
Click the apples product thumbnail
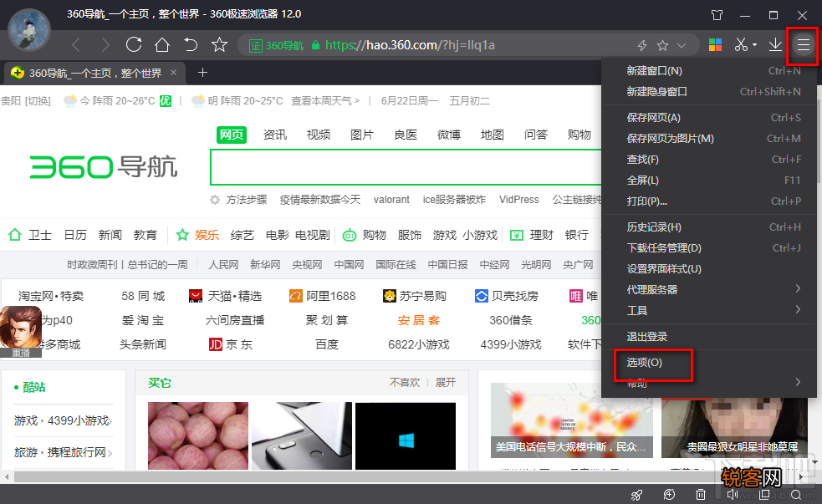[198, 436]
